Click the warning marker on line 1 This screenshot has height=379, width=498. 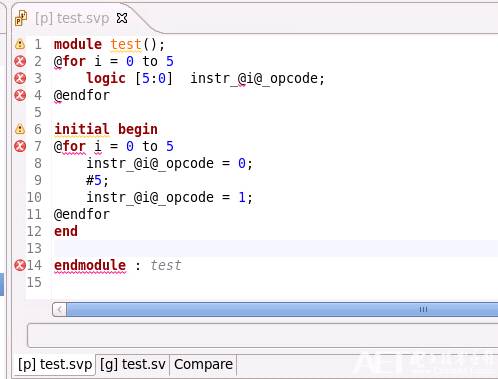20,44
